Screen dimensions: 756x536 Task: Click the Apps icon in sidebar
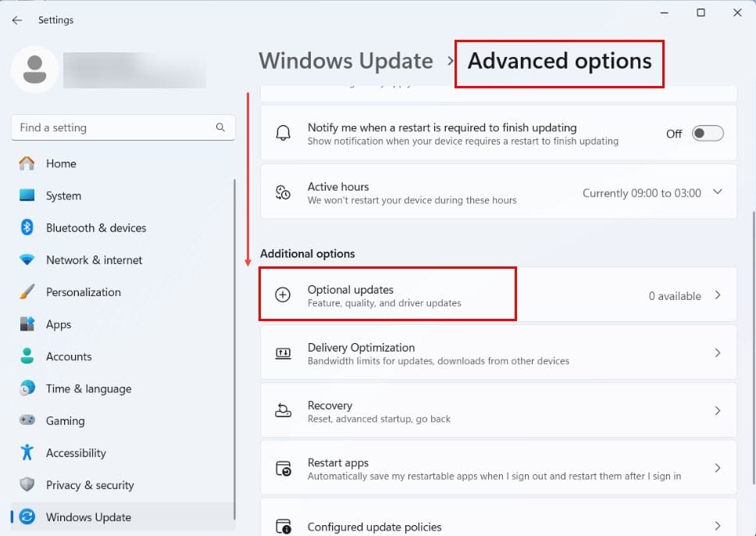point(27,323)
